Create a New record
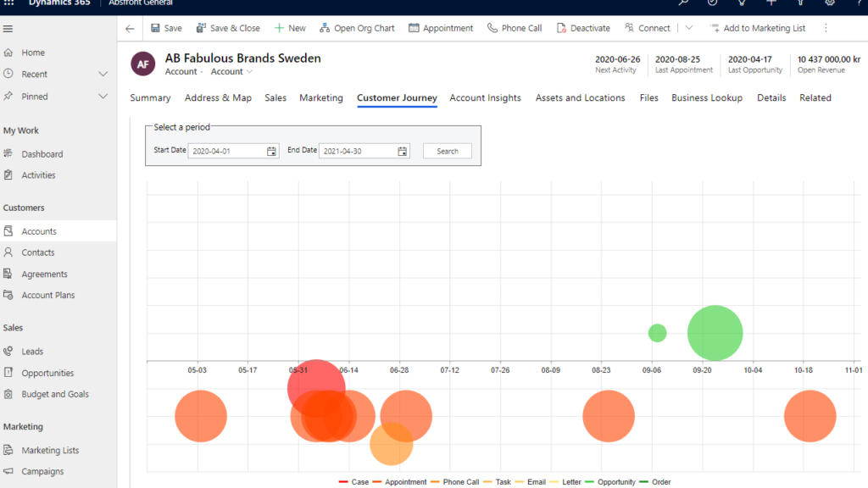 [290, 28]
